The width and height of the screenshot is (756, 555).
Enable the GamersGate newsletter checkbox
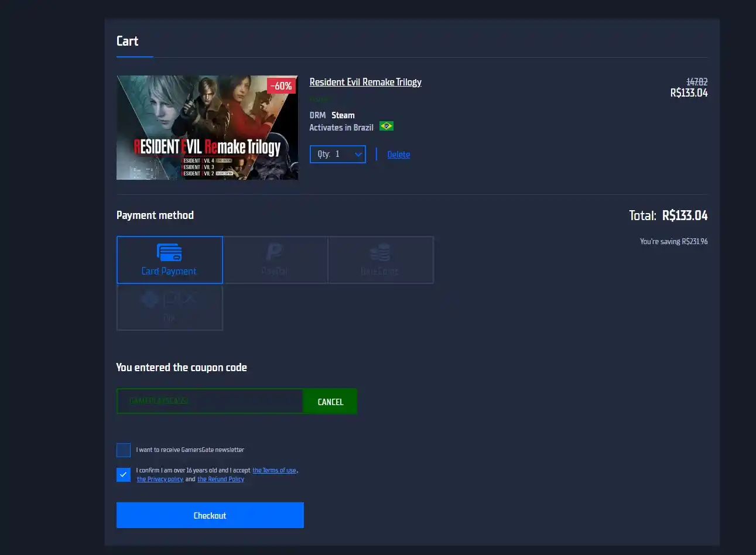point(124,450)
